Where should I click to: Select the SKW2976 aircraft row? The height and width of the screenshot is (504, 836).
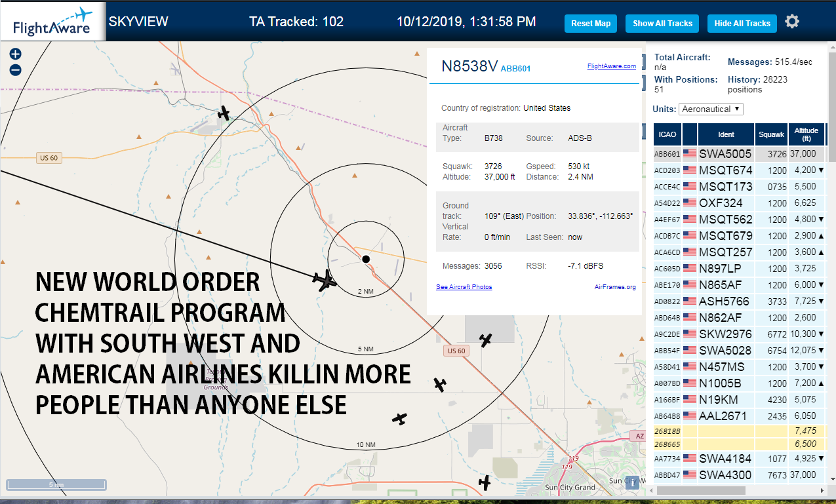click(739, 334)
